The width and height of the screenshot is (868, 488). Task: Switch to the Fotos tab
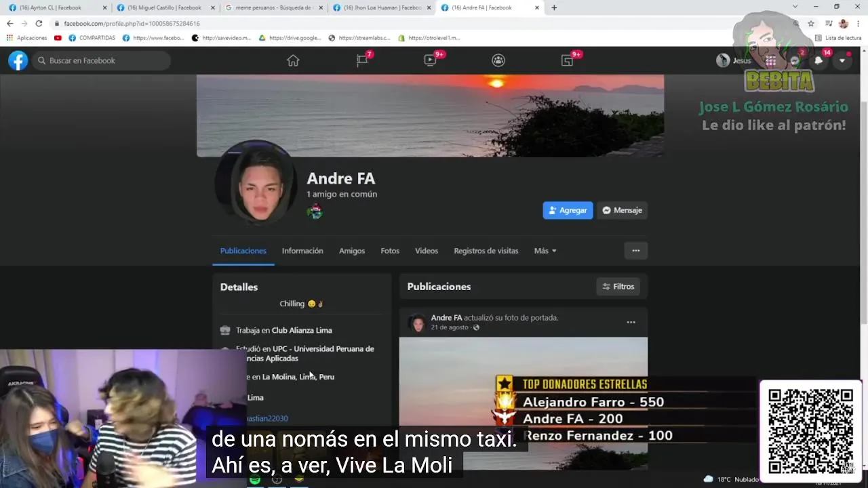click(390, 251)
